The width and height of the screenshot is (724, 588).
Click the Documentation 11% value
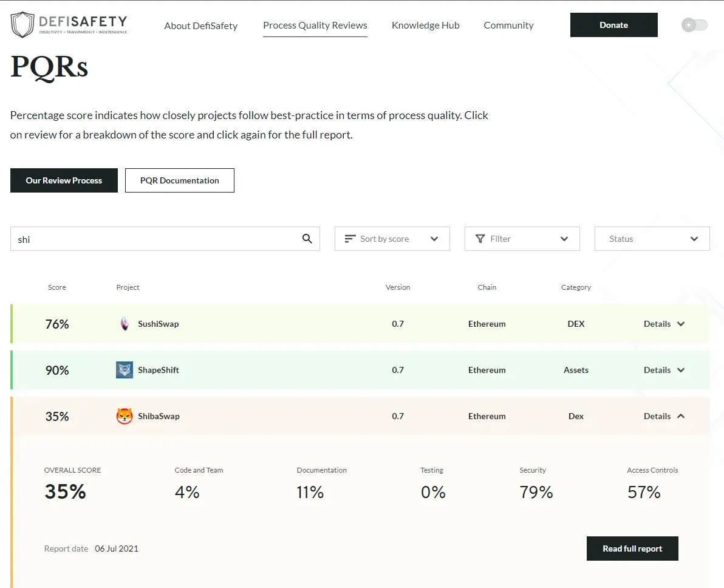point(310,493)
